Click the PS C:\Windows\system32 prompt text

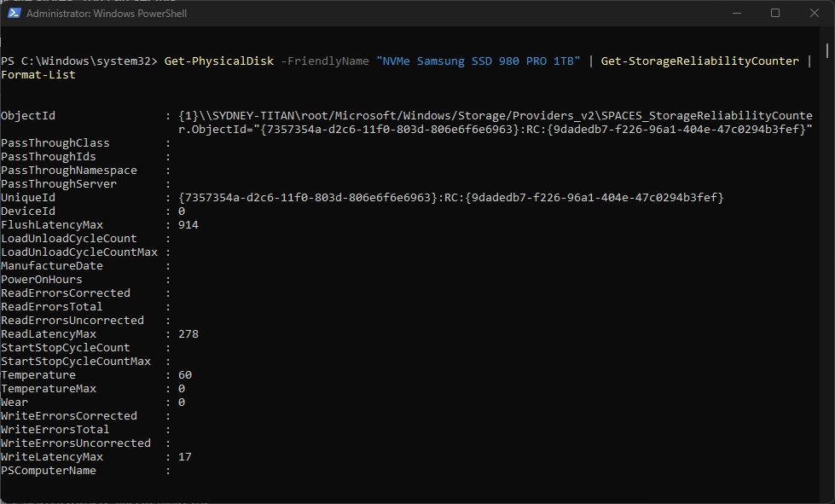pyautogui.click(x=81, y=61)
